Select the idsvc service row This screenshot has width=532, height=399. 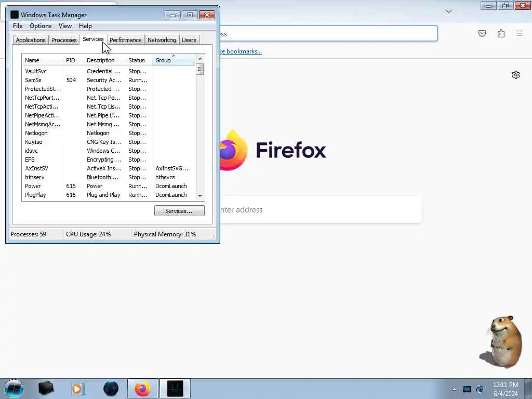coord(109,151)
